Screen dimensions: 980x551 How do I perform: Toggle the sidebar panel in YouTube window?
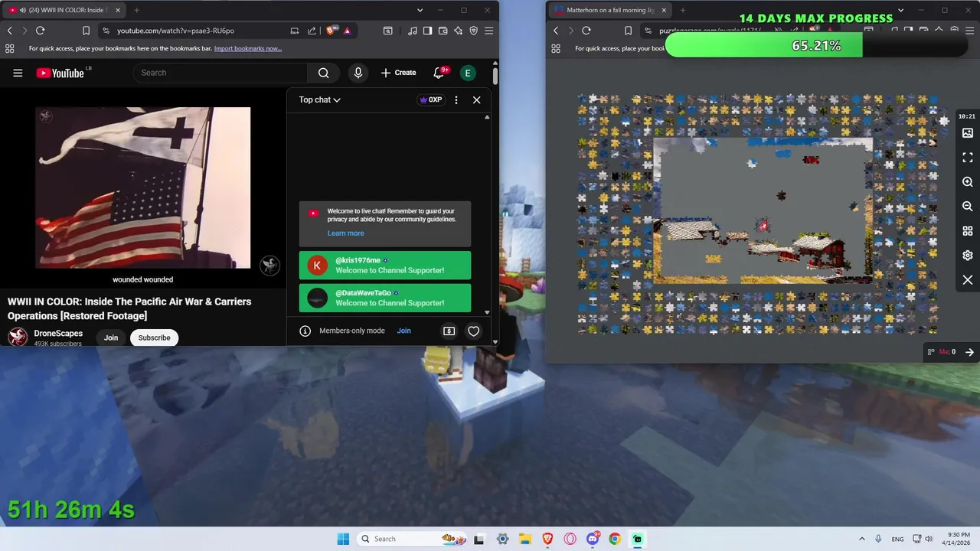point(427,31)
